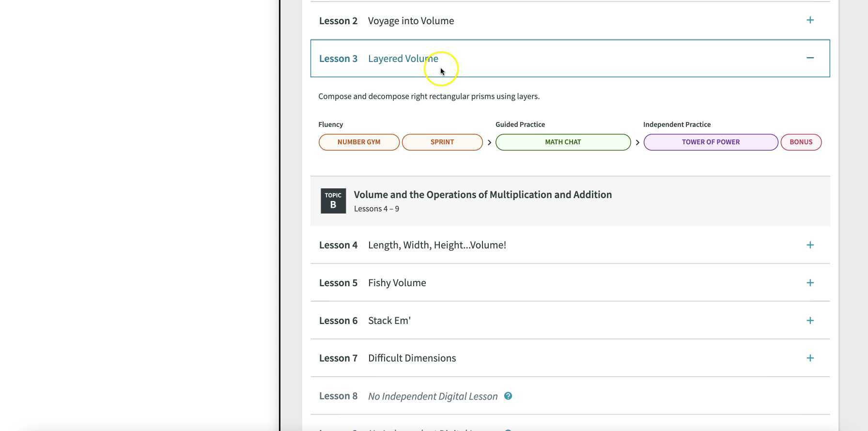Click the plus icon for Lesson 7
This screenshot has width=868, height=431.
click(x=810, y=358)
